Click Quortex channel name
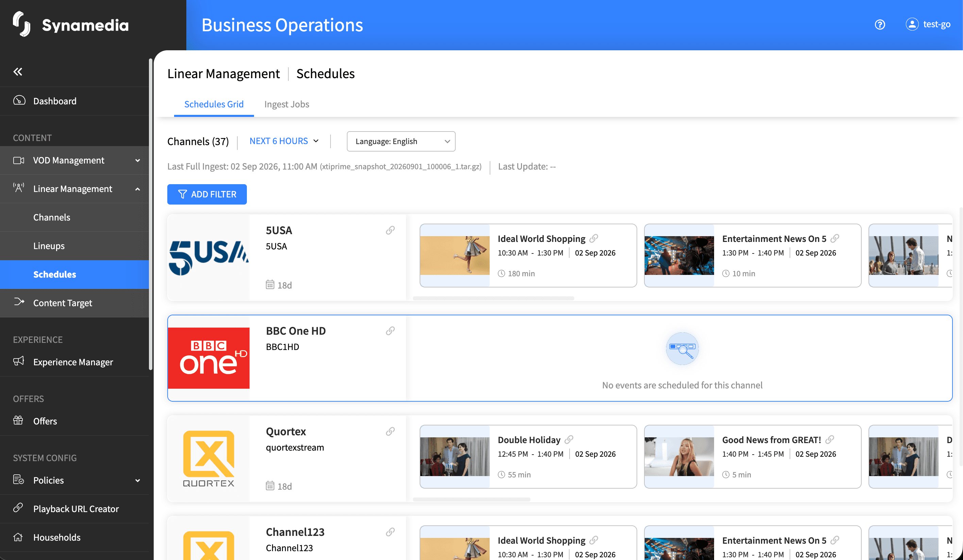The width and height of the screenshot is (963, 560). click(286, 431)
